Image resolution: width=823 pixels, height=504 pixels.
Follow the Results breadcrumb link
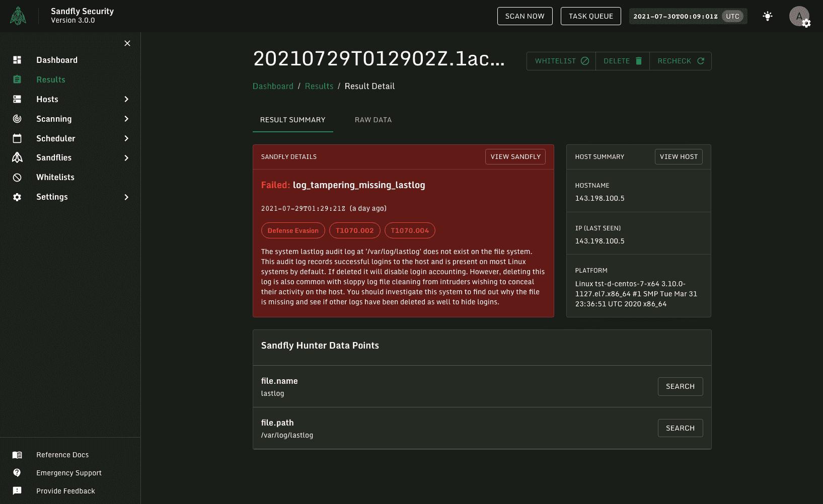pyautogui.click(x=319, y=86)
